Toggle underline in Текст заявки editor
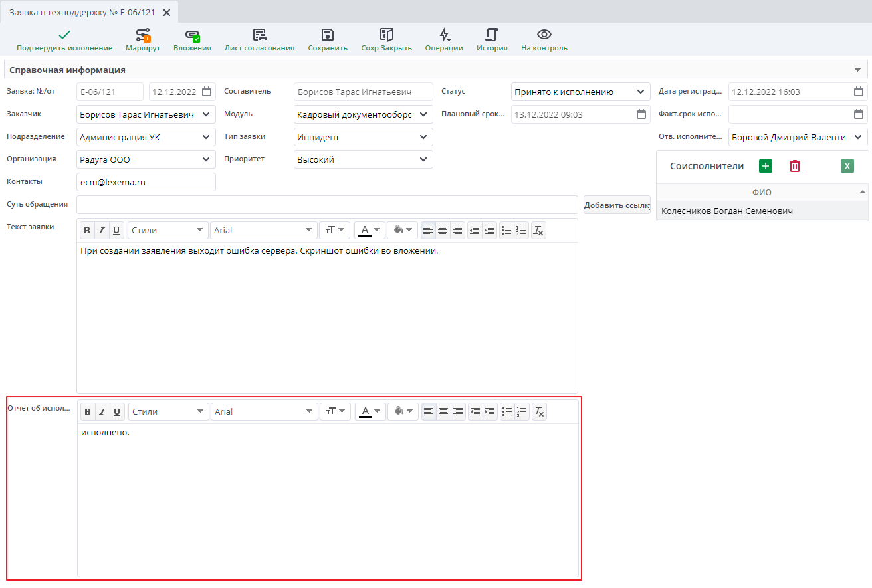Screen dimensions: 872x588 click(x=116, y=231)
